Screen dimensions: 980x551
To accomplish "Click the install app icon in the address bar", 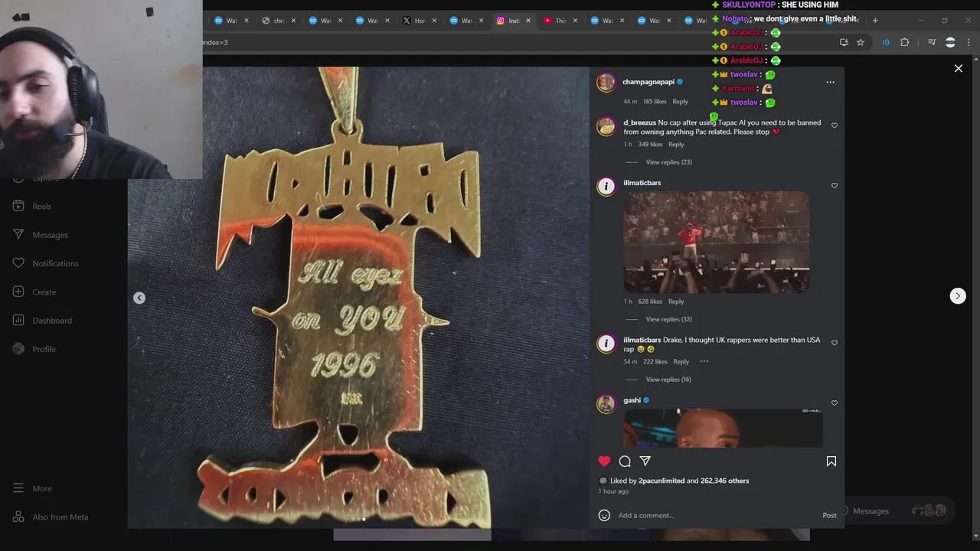I will coord(844,43).
